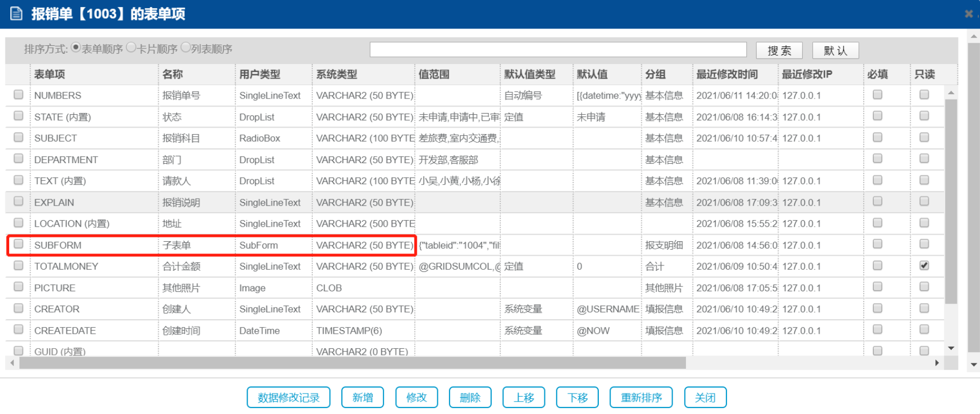Click the horizontal scroll right arrow
The height and width of the screenshot is (414, 980).
point(937,363)
